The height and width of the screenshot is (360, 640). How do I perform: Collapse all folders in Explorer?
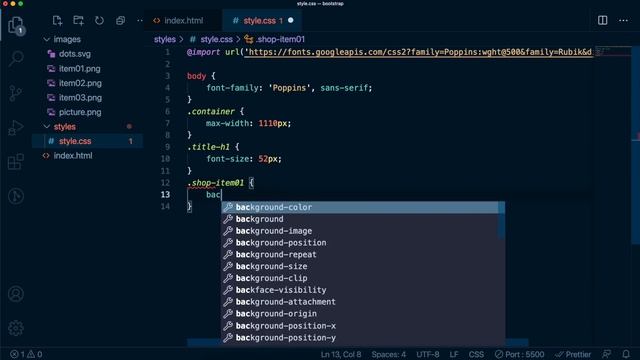click(120, 20)
